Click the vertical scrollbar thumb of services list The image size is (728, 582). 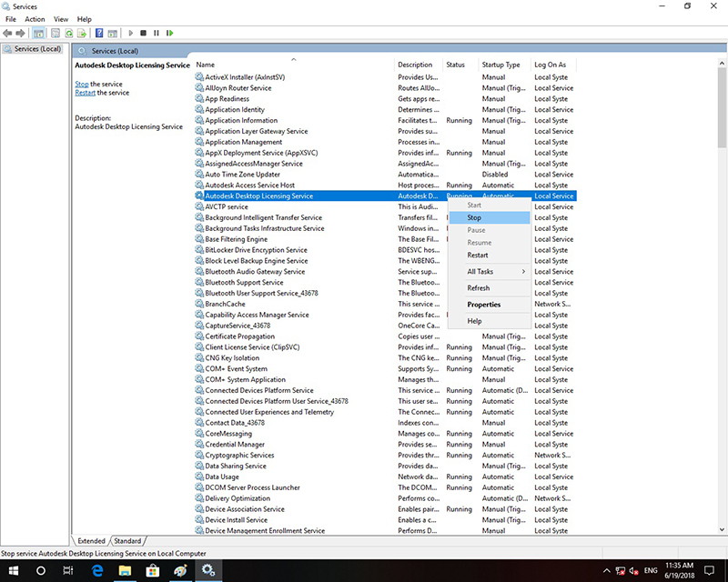[722, 107]
